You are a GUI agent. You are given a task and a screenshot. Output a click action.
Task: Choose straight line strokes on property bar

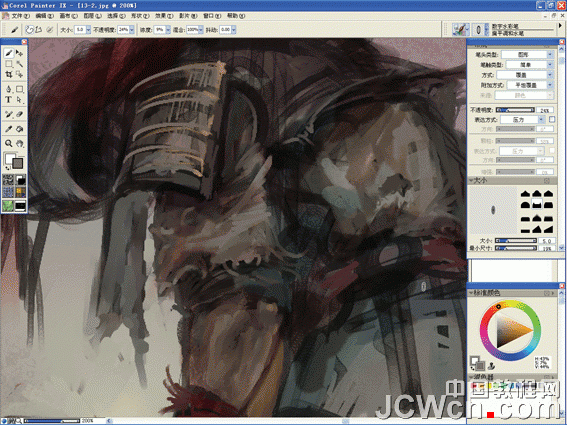(39, 30)
